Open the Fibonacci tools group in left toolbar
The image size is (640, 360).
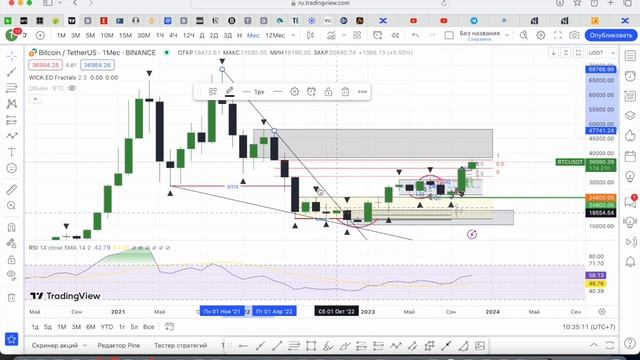11,88
